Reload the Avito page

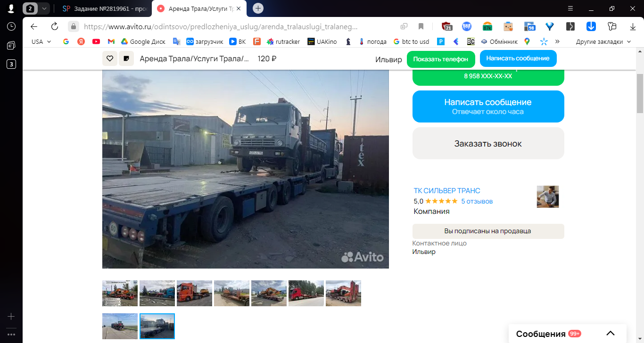pyautogui.click(x=55, y=26)
